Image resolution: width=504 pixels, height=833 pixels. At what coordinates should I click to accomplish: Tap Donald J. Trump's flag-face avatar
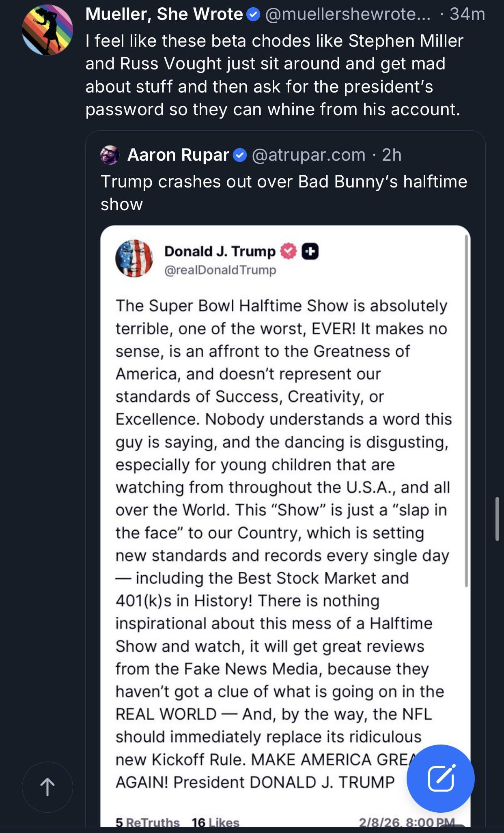click(x=134, y=258)
